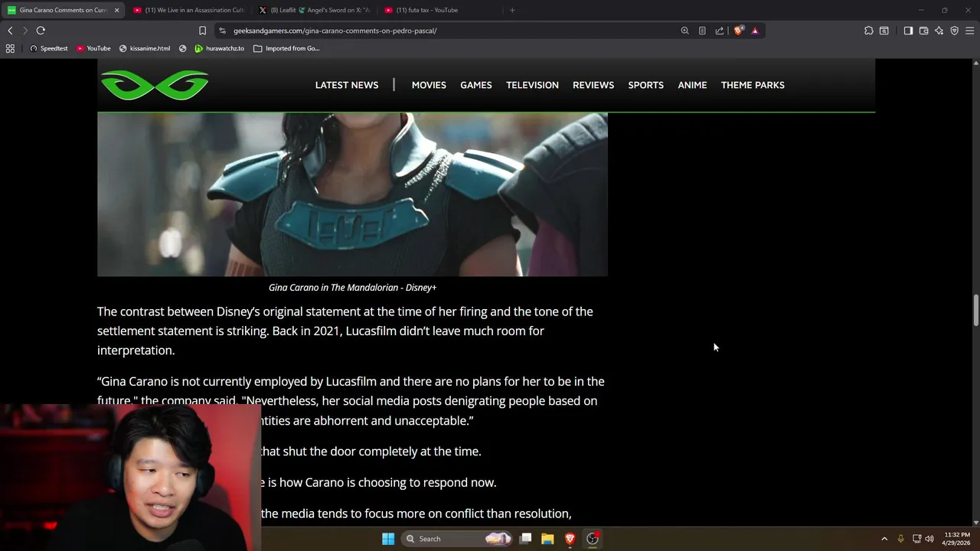Viewport: 980px width, 551px height.
Task: Open the Theme Parks menu item
Action: coord(753,85)
